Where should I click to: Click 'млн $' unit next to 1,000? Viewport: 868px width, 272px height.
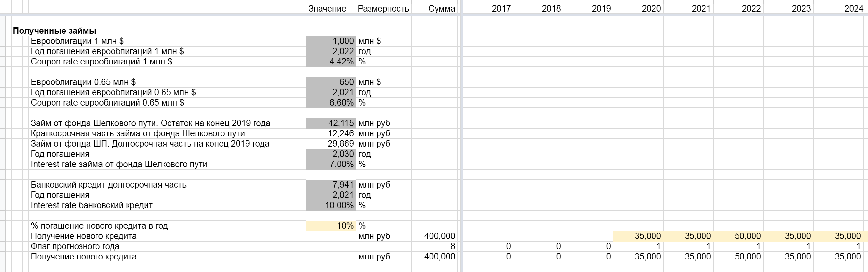[370, 41]
